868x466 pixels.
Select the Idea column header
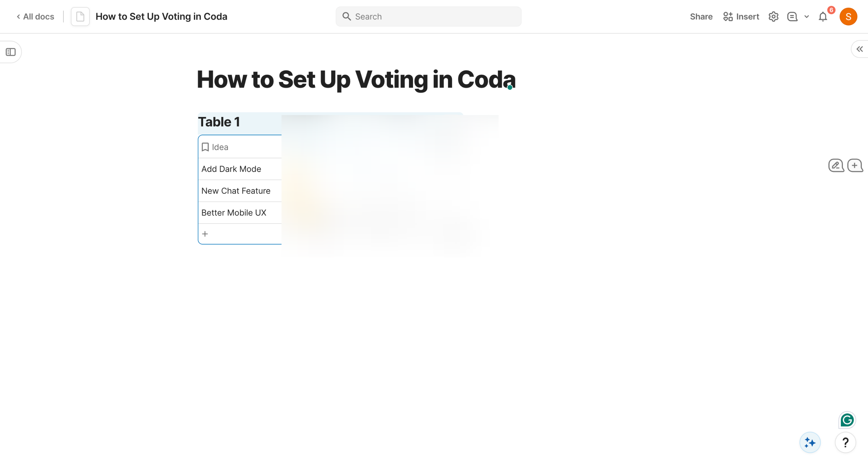click(220, 147)
